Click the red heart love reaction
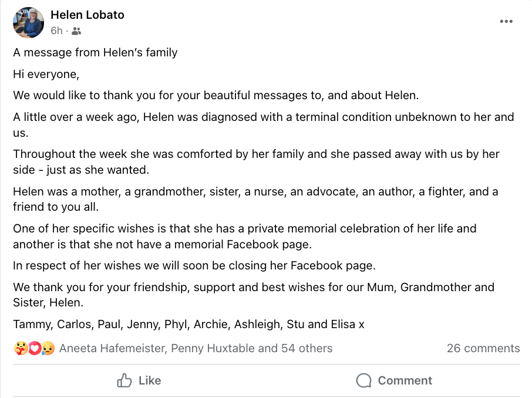 click(34, 349)
